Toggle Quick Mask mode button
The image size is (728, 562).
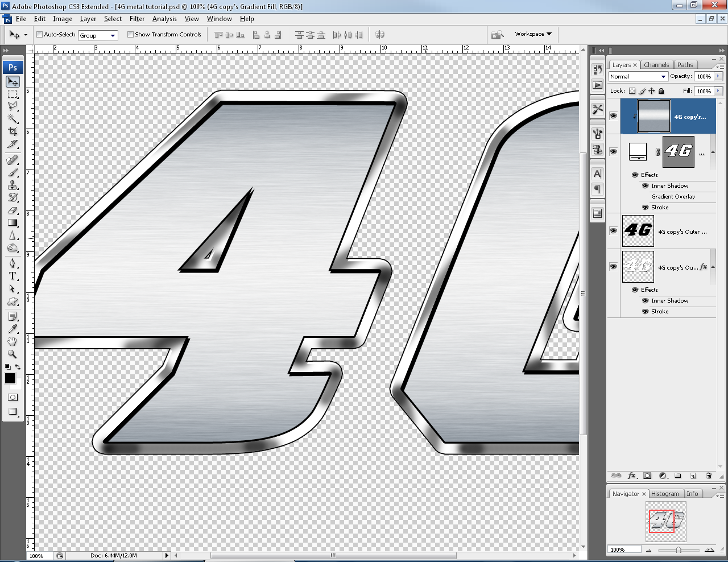(x=13, y=398)
